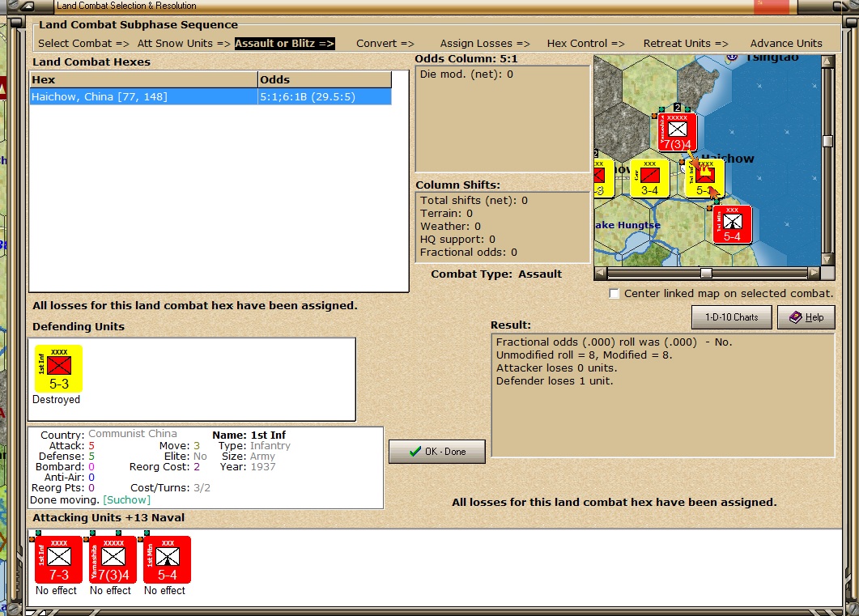Click the HQ support: 0 entry

pos(457,240)
